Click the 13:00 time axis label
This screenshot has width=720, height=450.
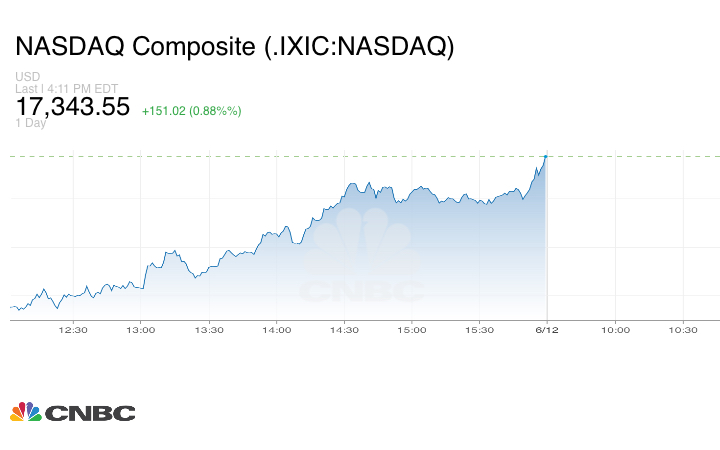click(x=140, y=329)
